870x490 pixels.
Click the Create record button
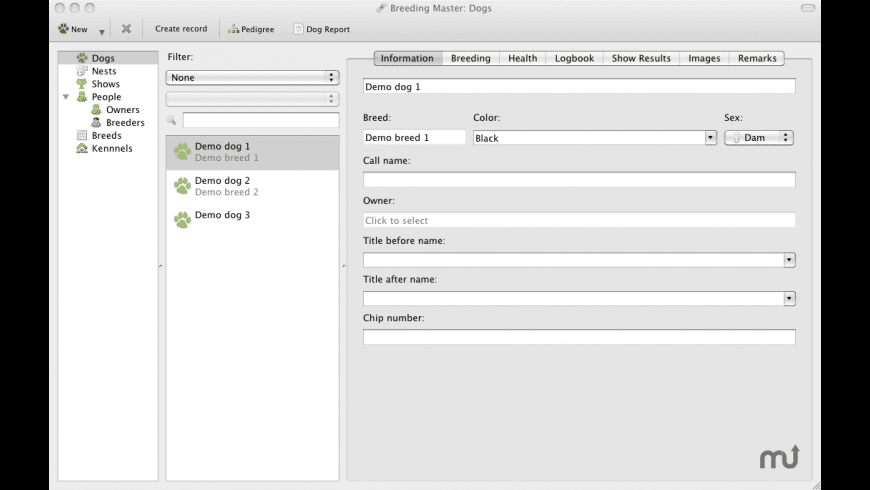pyautogui.click(x=181, y=29)
